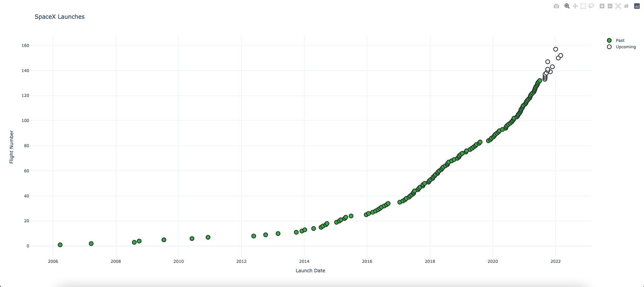Screen dimensions: 644x287
Task: Click the 160 y-axis tick label
Action: pyautogui.click(x=25, y=45)
